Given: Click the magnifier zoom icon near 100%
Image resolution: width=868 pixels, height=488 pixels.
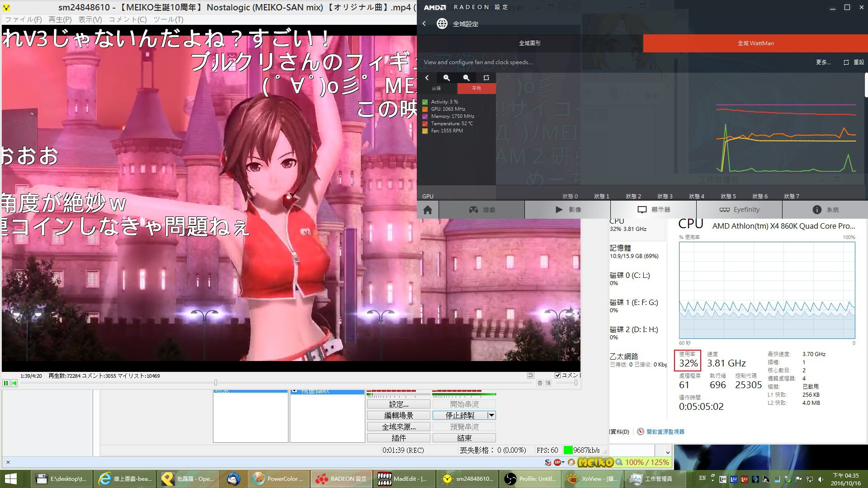Looking at the screenshot, I should coord(619,462).
